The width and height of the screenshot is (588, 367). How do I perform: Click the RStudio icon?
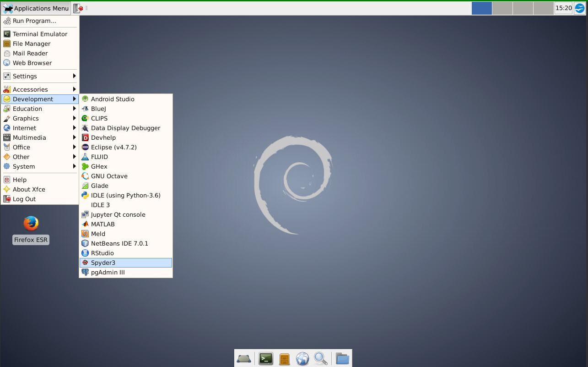(x=85, y=253)
